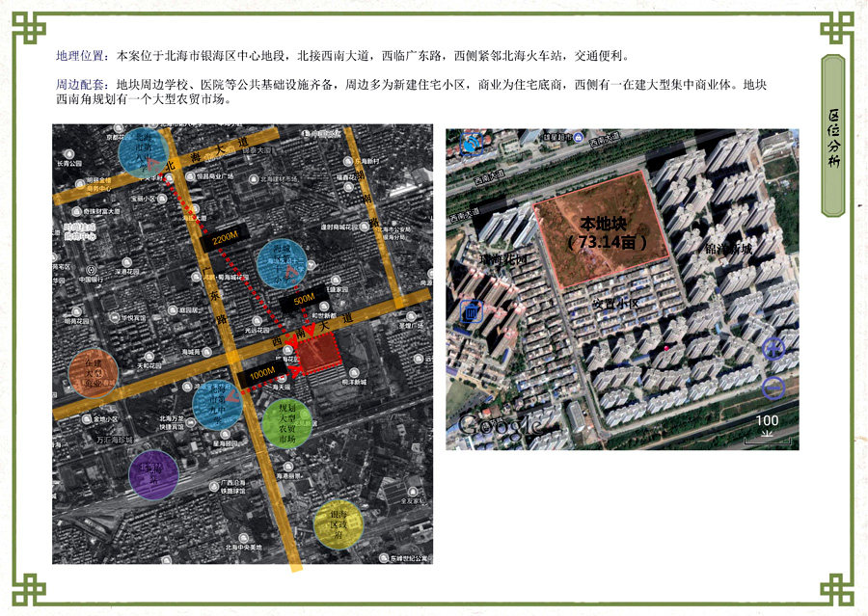Viewport: 868px width, 616px height.
Task: Select the purple circle marker on the left map
Action: coord(153,474)
